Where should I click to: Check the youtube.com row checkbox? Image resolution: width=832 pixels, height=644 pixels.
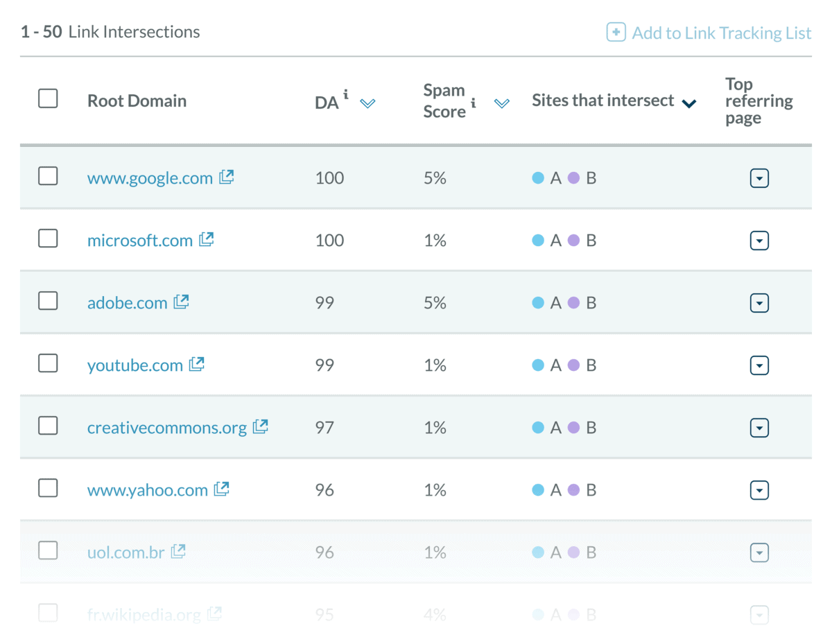pos(48,363)
